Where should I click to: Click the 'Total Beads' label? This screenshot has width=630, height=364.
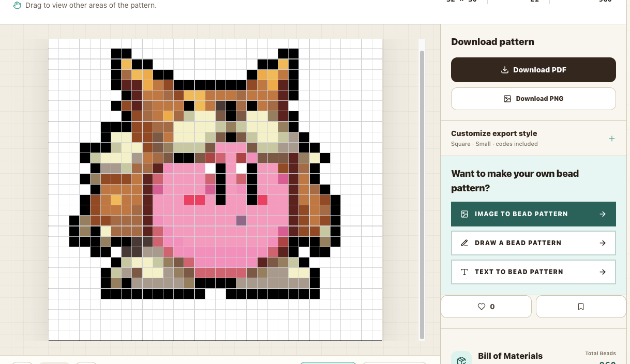pos(601,354)
